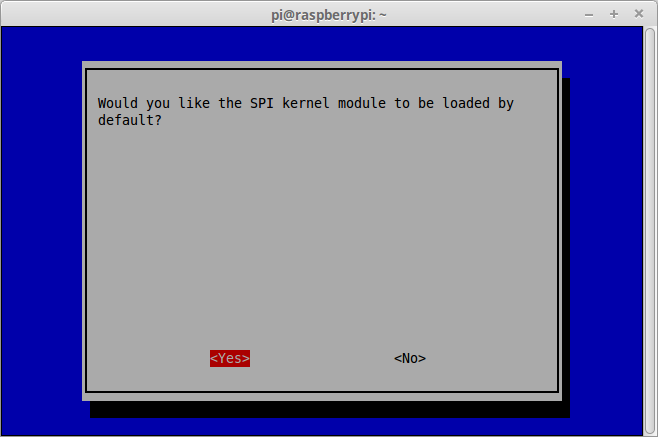
Task: Click the blue background left of dialog
Action: (42, 231)
